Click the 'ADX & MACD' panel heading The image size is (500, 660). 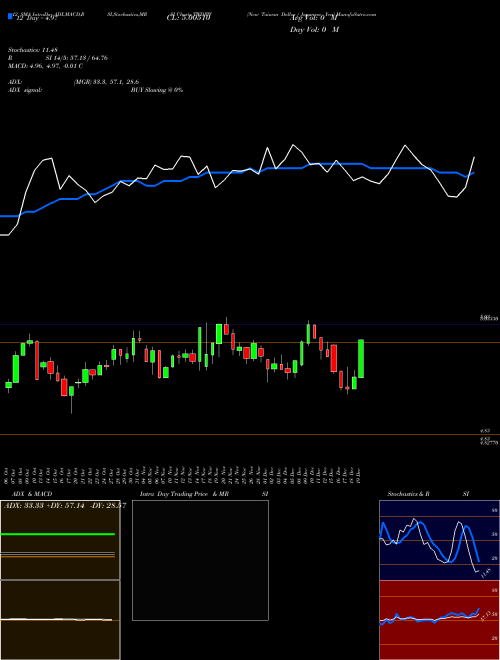pyautogui.click(x=32, y=494)
